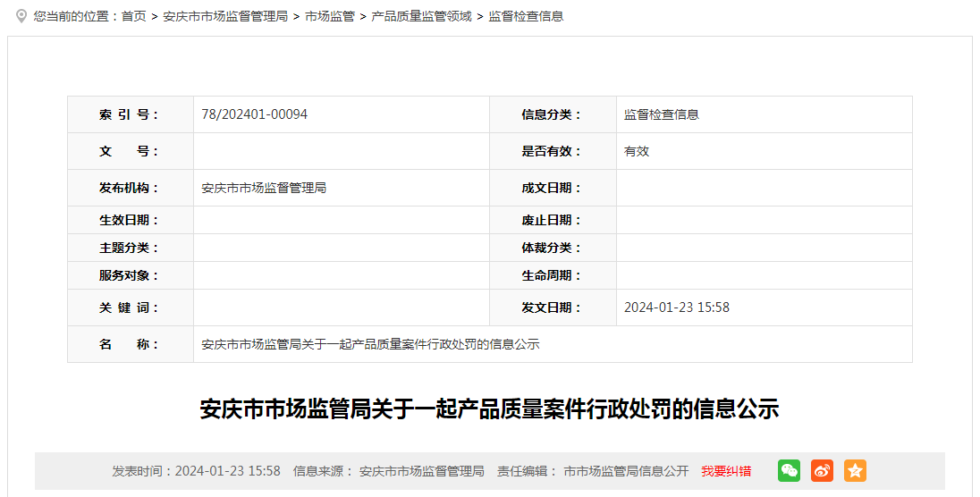Click the 发表时间 text in info bar
Image resolution: width=980 pixels, height=497 pixels.
196,471
